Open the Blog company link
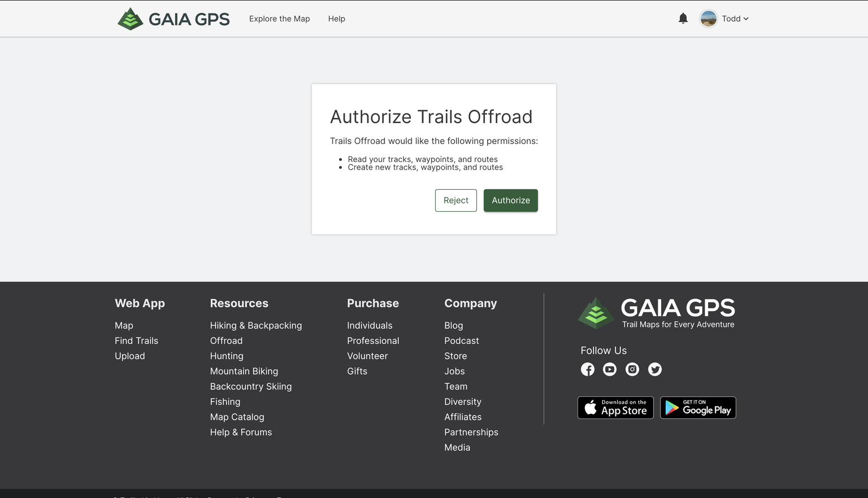This screenshot has height=498, width=868. pyautogui.click(x=454, y=326)
